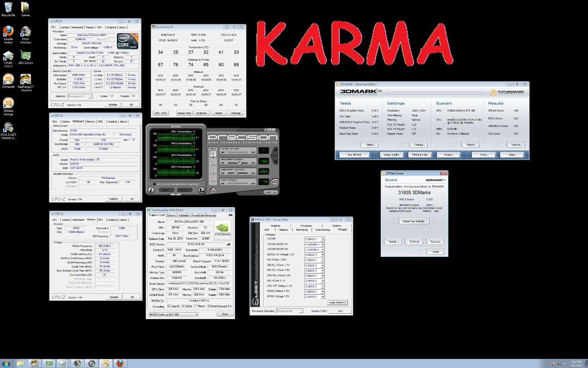Click the BIOS save chip icon in GPU-Z
588x368 pixels.
point(229,244)
